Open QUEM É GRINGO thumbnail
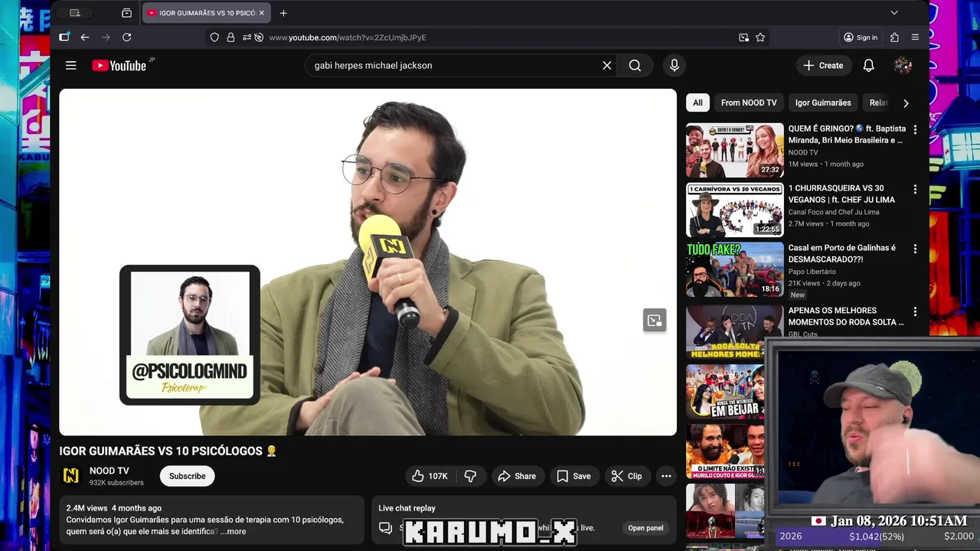The image size is (980, 551). pyautogui.click(x=735, y=151)
